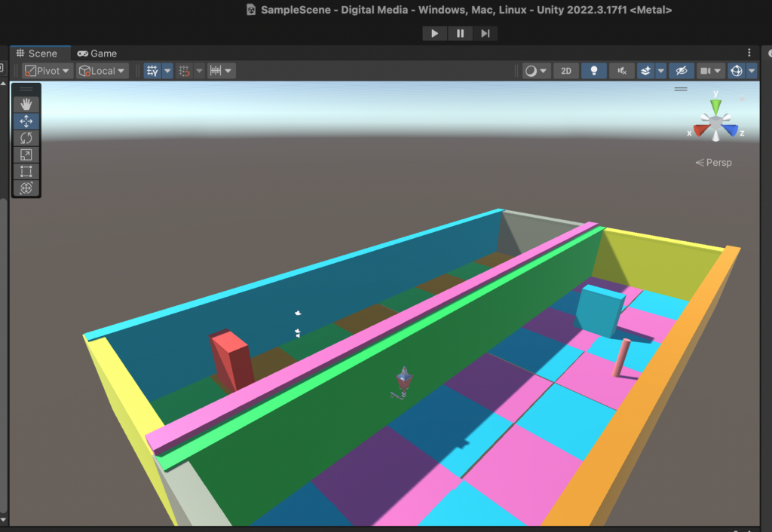The image size is (772, 532).
Task: Open the Pivot handle position dropdown
Action: click(47, 71)
